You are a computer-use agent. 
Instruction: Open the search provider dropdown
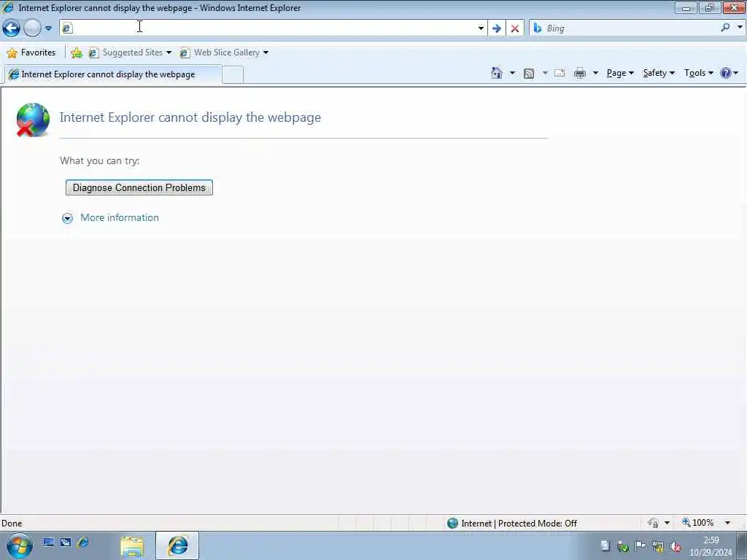[x=740, y=28]
